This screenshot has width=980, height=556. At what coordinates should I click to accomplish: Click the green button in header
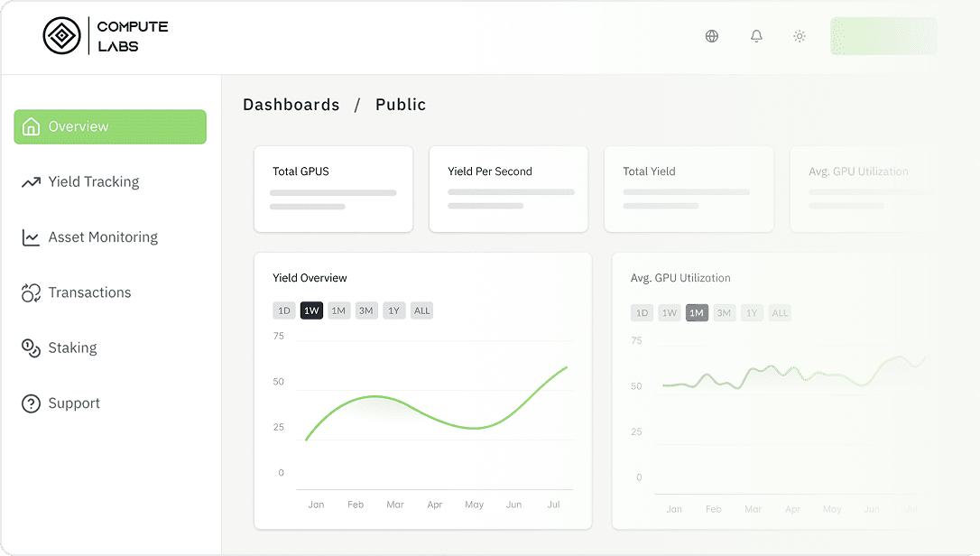click(x=883, y=36)
